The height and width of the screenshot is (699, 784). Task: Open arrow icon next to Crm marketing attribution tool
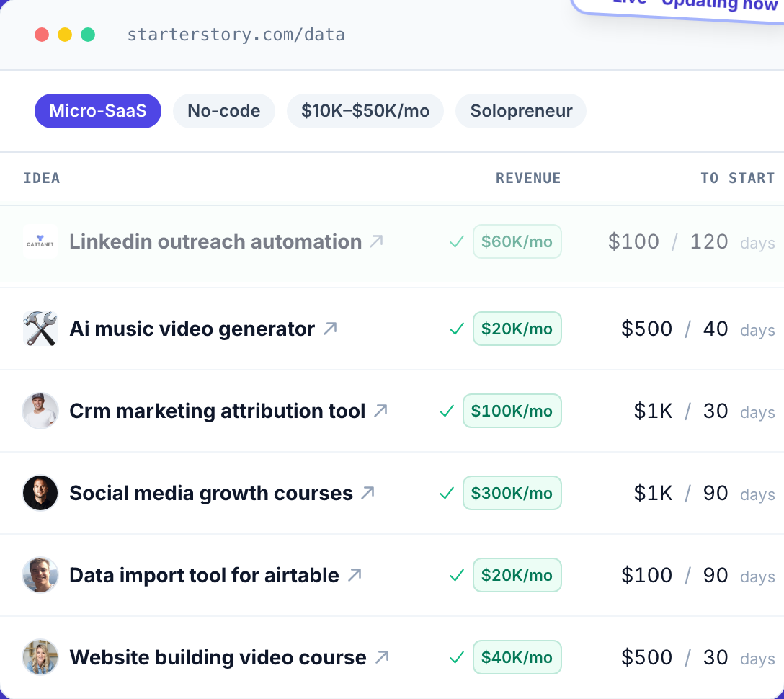[x=380, y=411]
